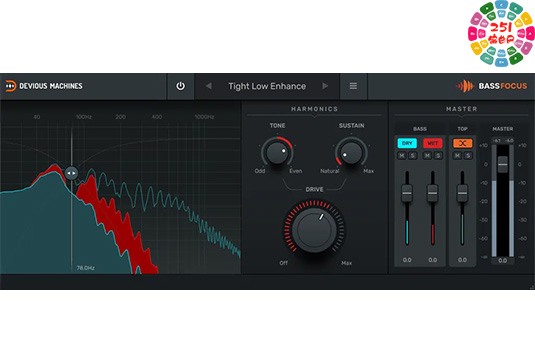535x363 pixels.
Task: Click the Dry level fader handle
Action: 407,193
